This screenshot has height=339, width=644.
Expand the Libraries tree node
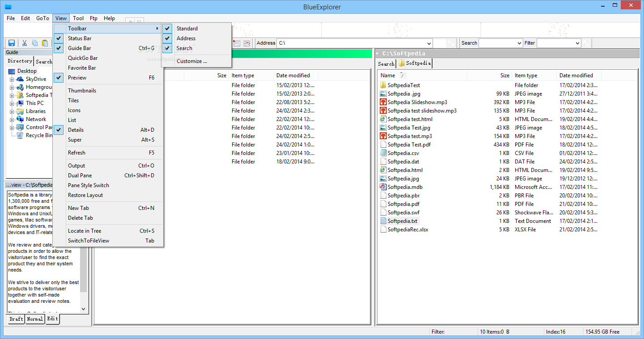pos(12,111)
